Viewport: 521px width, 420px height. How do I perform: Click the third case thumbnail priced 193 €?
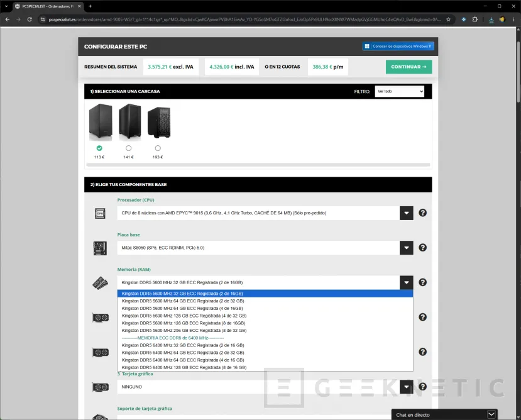point(159,123)
